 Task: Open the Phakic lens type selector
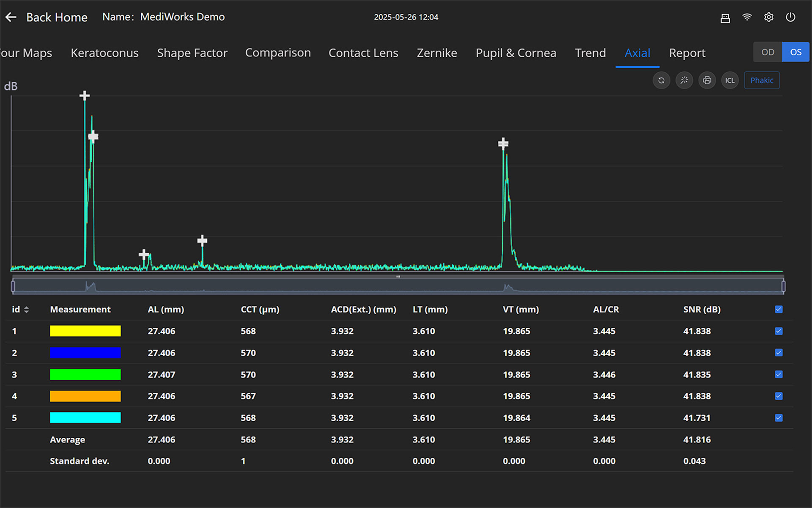tap(762, 80)
